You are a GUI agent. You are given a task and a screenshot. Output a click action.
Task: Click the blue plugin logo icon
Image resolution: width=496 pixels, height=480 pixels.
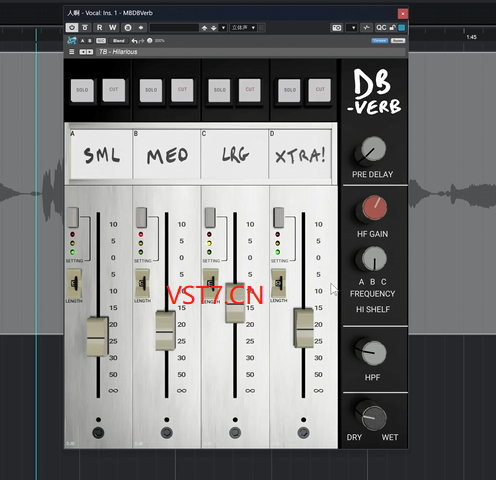click(x=72, y=41)
